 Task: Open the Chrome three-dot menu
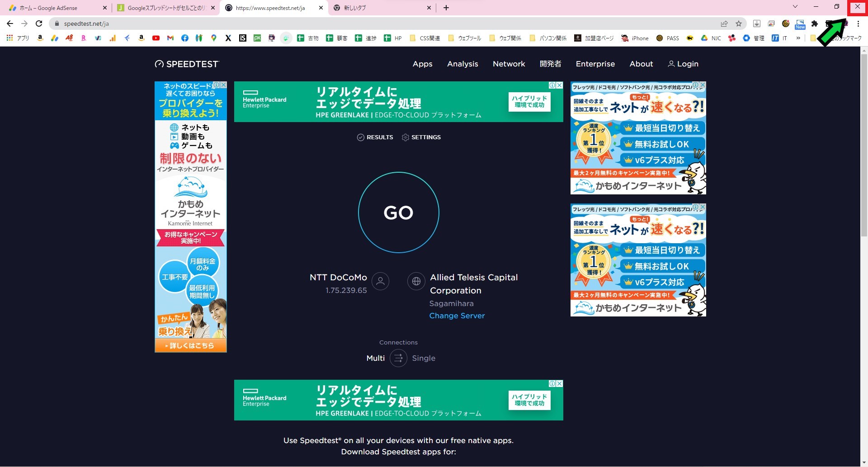(858, 24)
